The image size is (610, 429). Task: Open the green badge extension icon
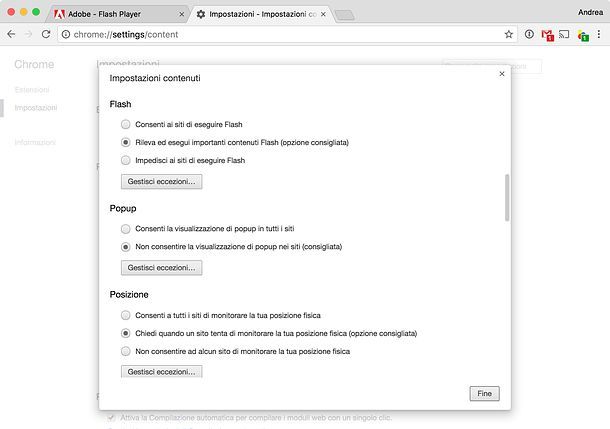tap(583, 35)
